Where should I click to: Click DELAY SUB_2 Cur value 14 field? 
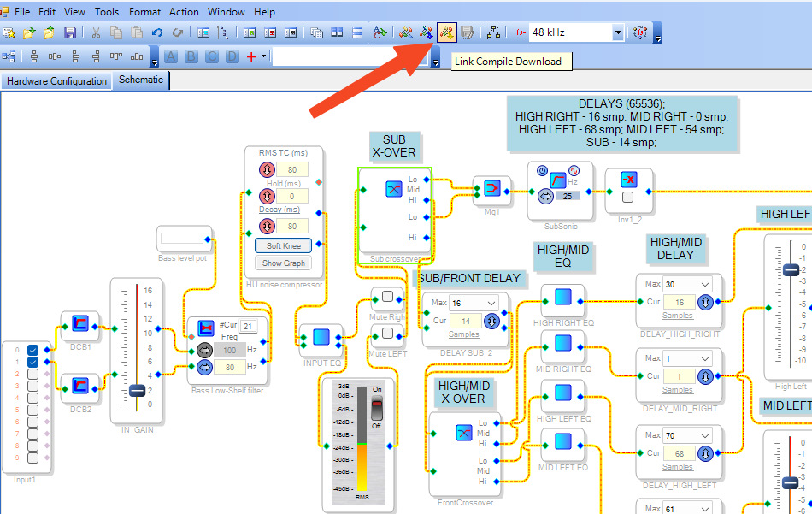click(x=466, y=322)
